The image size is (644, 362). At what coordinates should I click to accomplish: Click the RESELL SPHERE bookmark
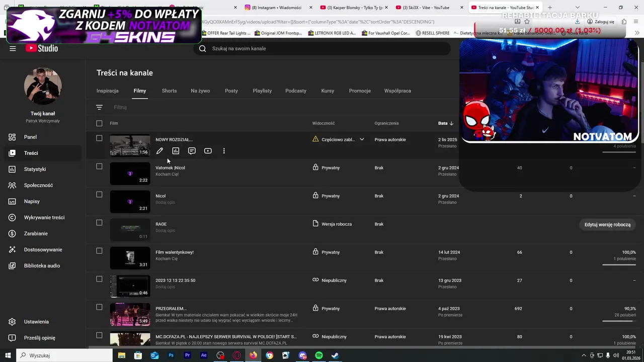(433, 33)
